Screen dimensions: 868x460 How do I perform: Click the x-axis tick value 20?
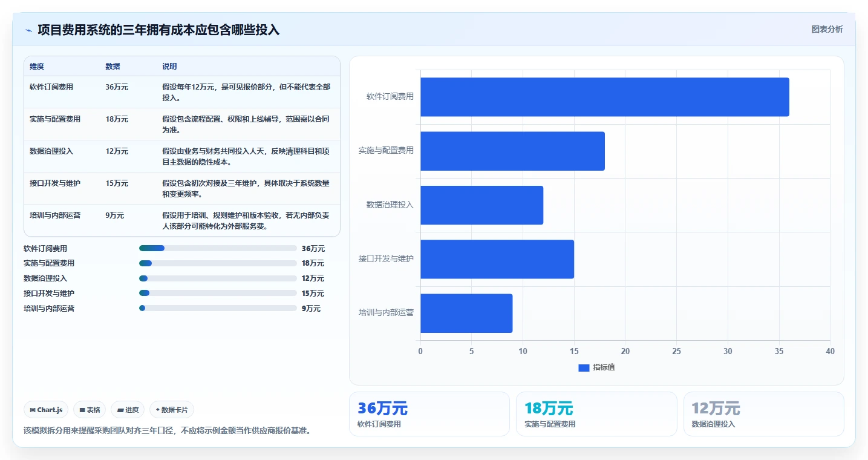pyautogui.click(x=625, y=352)
